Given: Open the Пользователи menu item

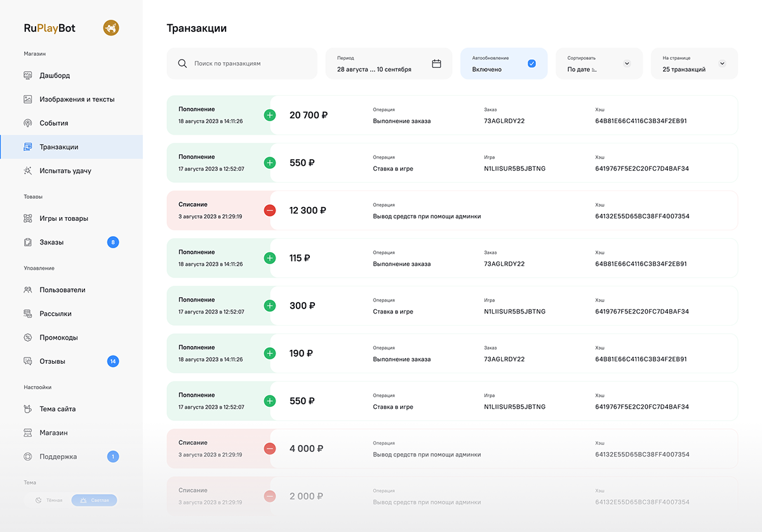Looking at the screenshot, I should tap(71, 289).
